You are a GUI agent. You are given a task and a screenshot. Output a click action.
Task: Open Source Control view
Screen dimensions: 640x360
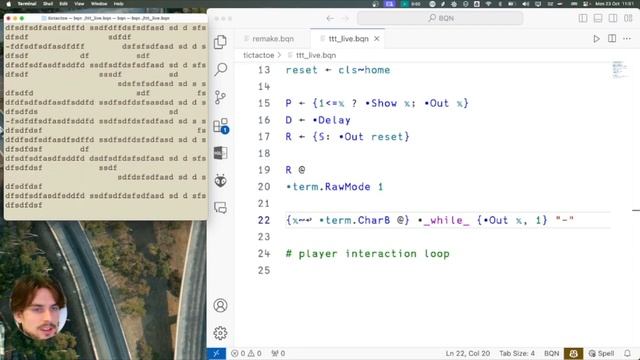220,97
